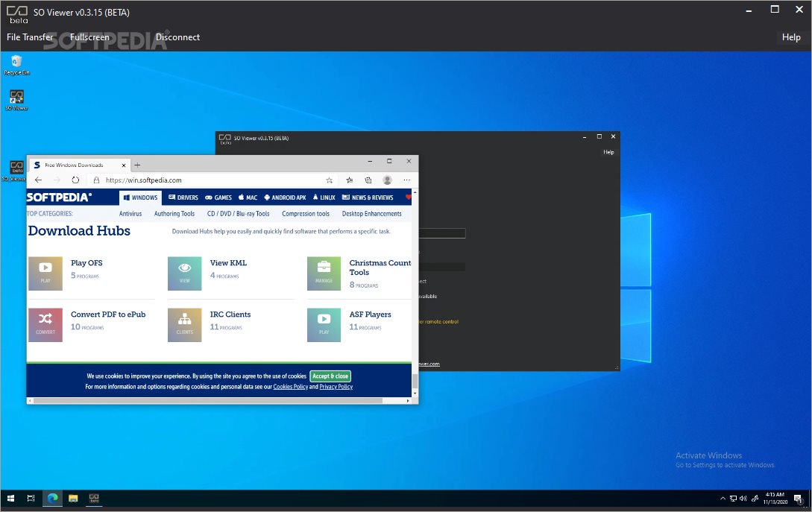The width and height of the screenshot is (812, 512).
Task: Open the Games section
Action: (218, 197)
